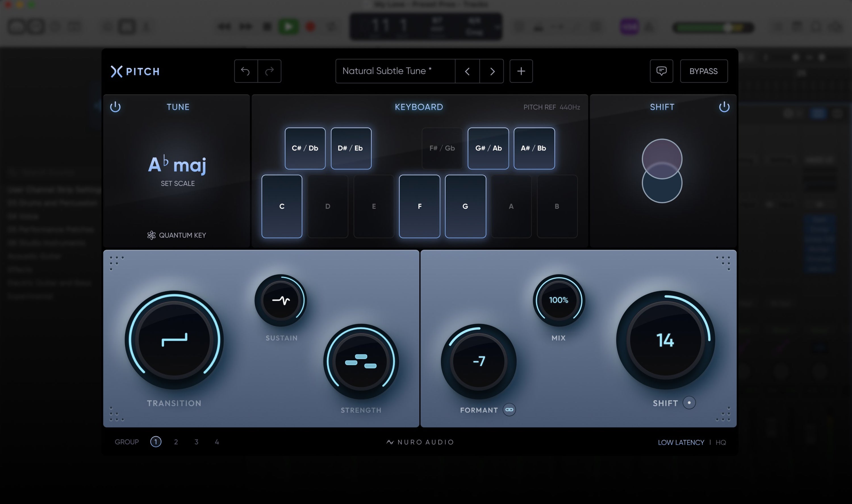Click the circle dot icon beside Shift label
Image resolution: width=852 pixels, height=504 pixels.
pos(689,403)
